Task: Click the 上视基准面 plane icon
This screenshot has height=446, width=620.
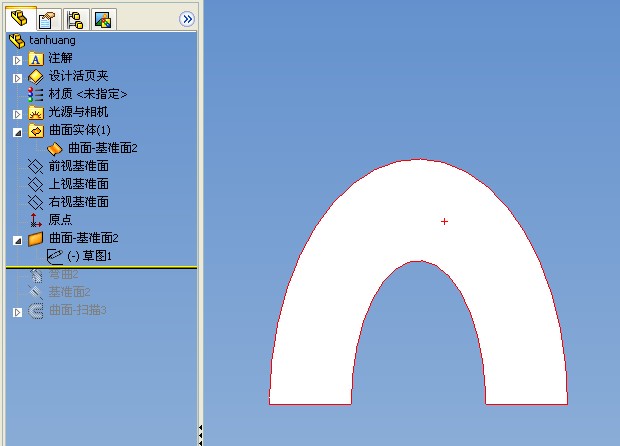Action: (35, 184)
